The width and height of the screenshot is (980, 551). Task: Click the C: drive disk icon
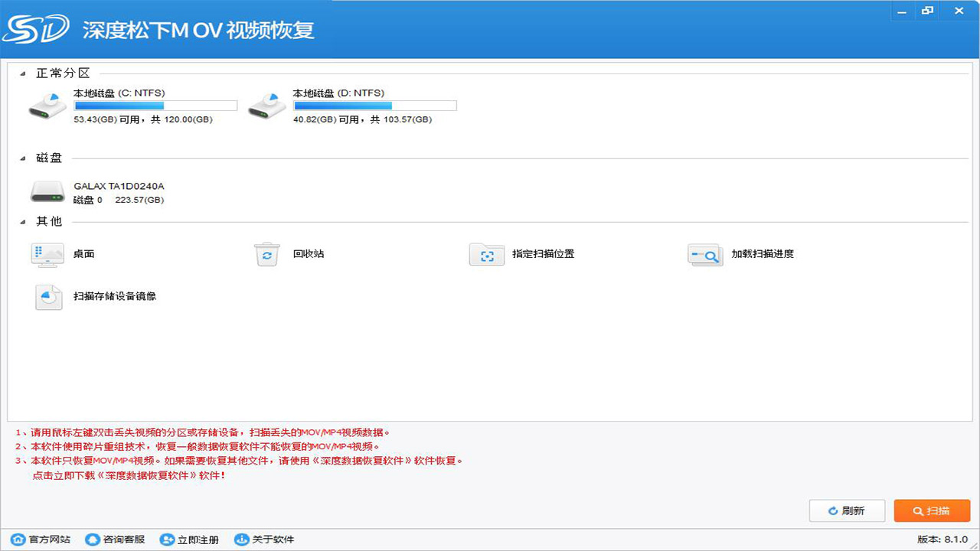click(x=47, y=106)
